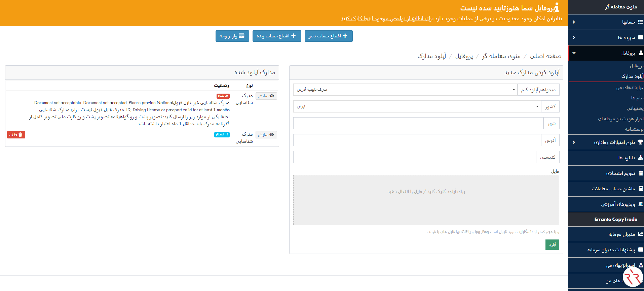Screen dimensions: 644x291
Task: Open احراز هویت دو مرحله ای in sidebar
Action: [x=620, y=119]
